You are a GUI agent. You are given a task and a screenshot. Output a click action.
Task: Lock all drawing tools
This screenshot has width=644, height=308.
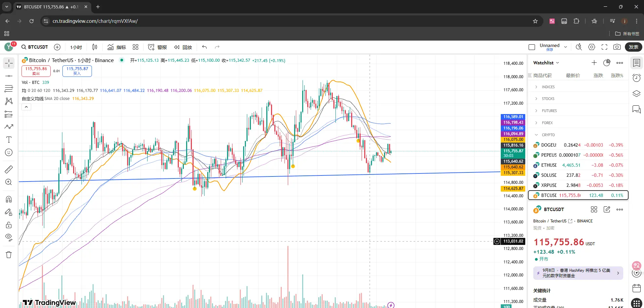pos(9,225)
